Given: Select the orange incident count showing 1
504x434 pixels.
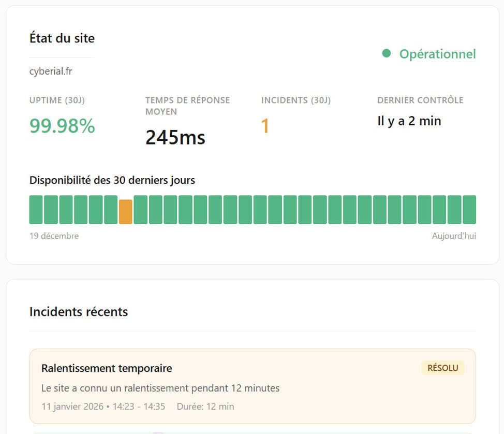Looking at the screenshot, I should (265, 125).
